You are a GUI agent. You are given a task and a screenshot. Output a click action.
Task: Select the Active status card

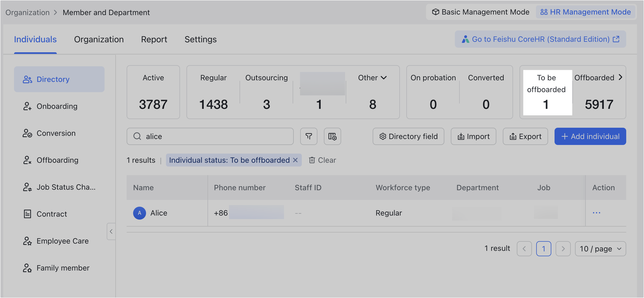pyautogui.click(x=153, y=92)
